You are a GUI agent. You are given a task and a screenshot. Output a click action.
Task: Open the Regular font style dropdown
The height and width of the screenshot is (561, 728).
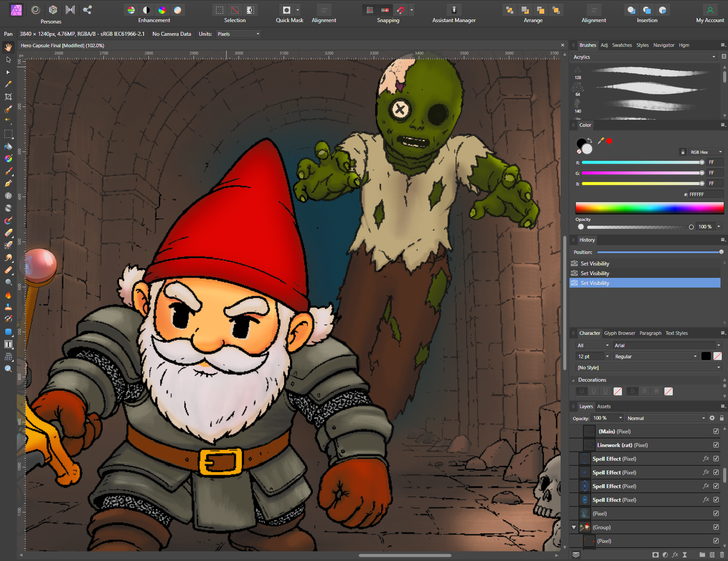656,356
